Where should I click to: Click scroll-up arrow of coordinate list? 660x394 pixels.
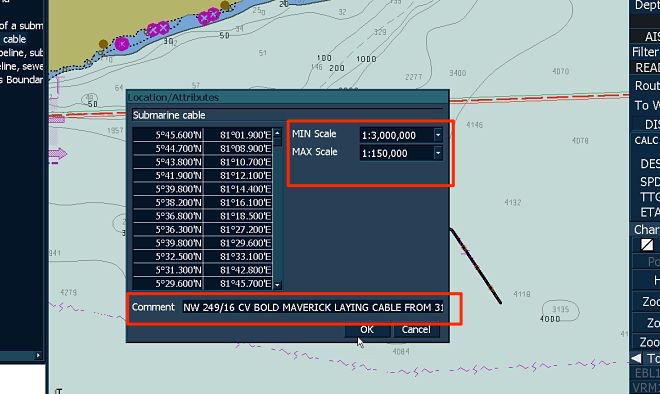click(277, 133)
